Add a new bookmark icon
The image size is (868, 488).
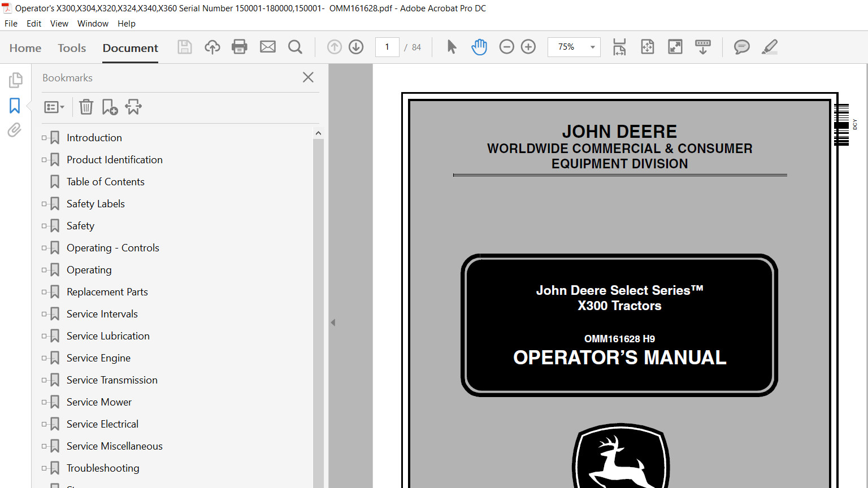110,107
